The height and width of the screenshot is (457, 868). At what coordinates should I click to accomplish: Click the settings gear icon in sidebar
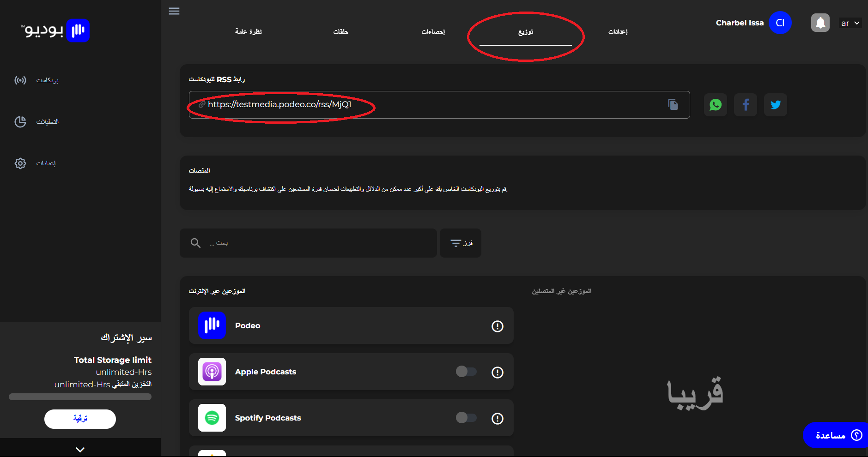20,163
